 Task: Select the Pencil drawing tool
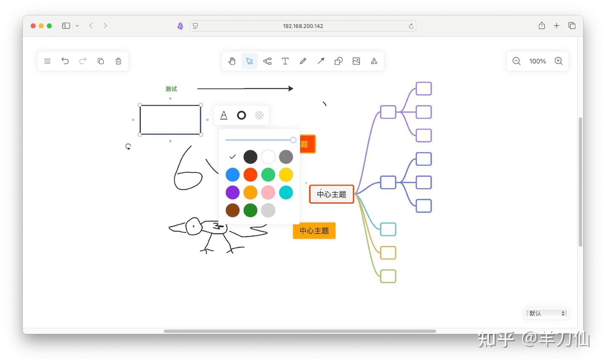[x=303, y=61]
